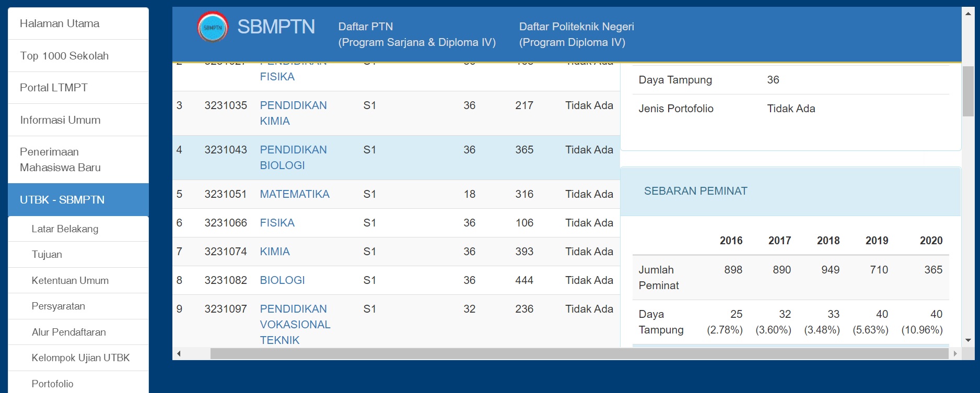Open Alur Pendaftaran submenu item
Screen dimensions: 980x393
[x=78, y=332]
